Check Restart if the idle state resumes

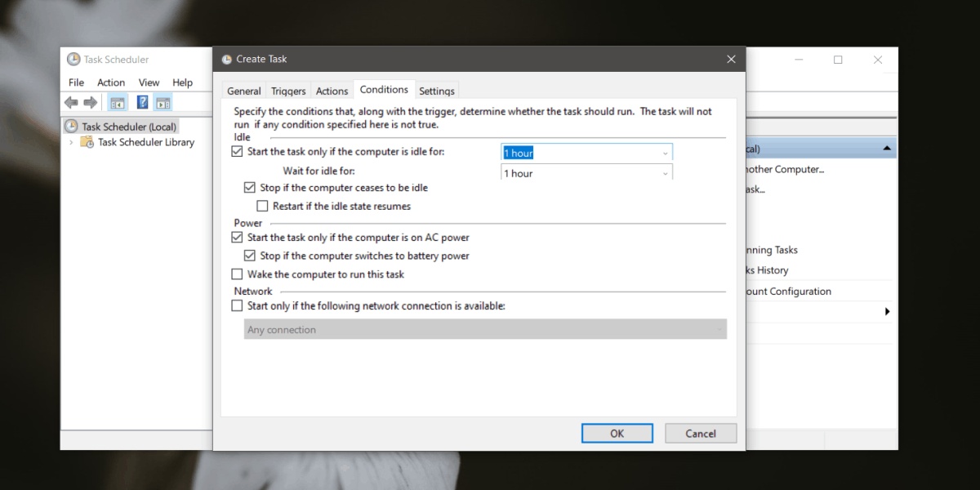tap(263, 207)
